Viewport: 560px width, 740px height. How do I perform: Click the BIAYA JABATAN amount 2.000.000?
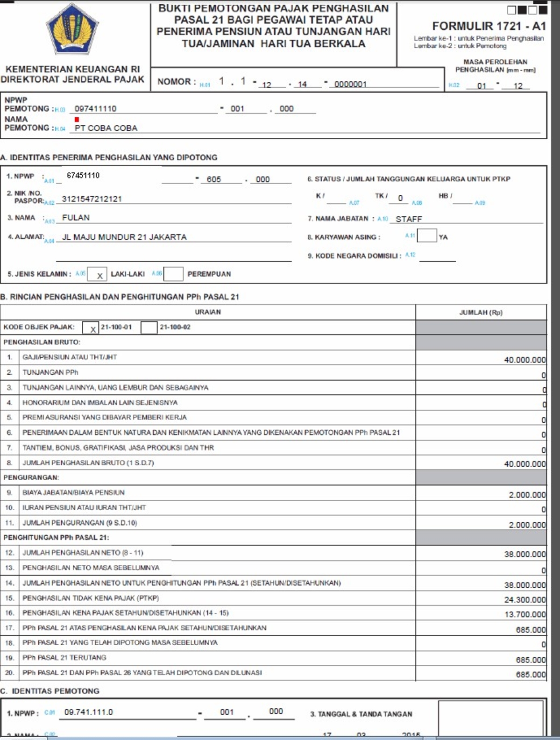coord(481,494)
